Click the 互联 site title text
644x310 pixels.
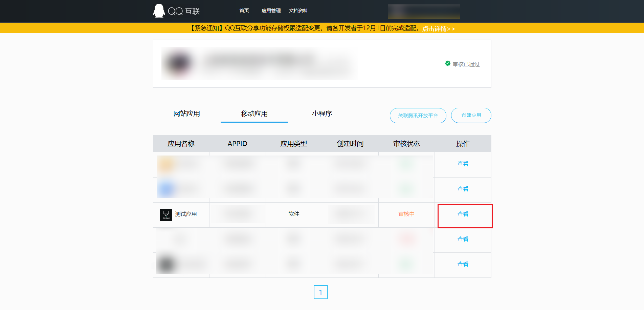(x=192, y=12)
